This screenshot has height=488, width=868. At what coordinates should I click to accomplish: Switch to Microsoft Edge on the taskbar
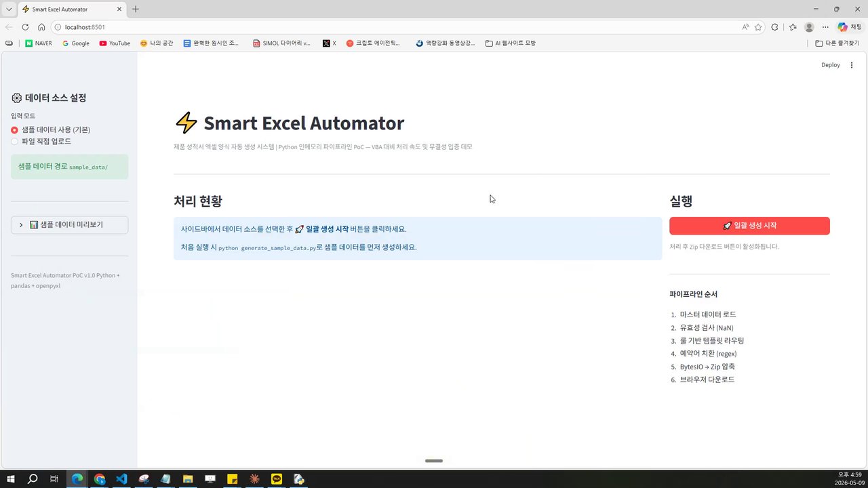coord(77,479)
